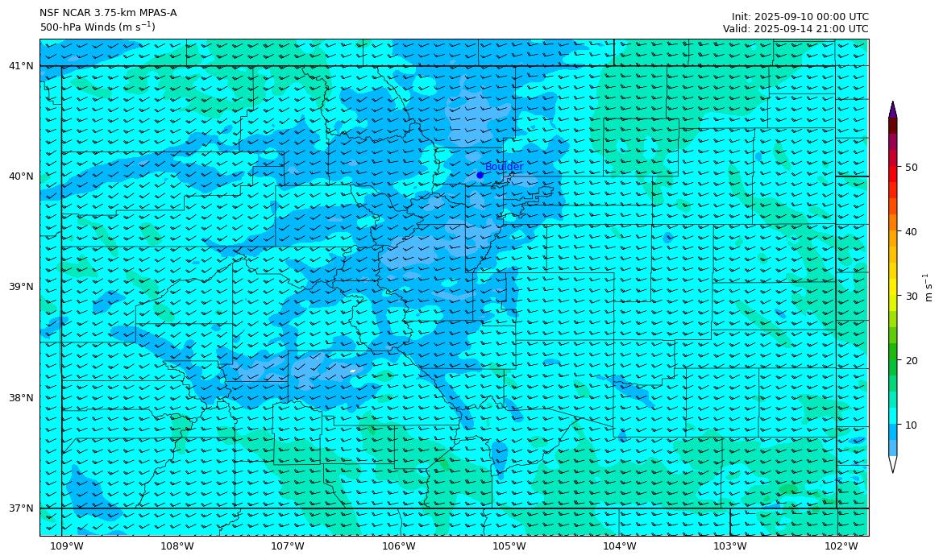
Task: Click the white arrow below the colorbar
Action: (x=893, y=464)
